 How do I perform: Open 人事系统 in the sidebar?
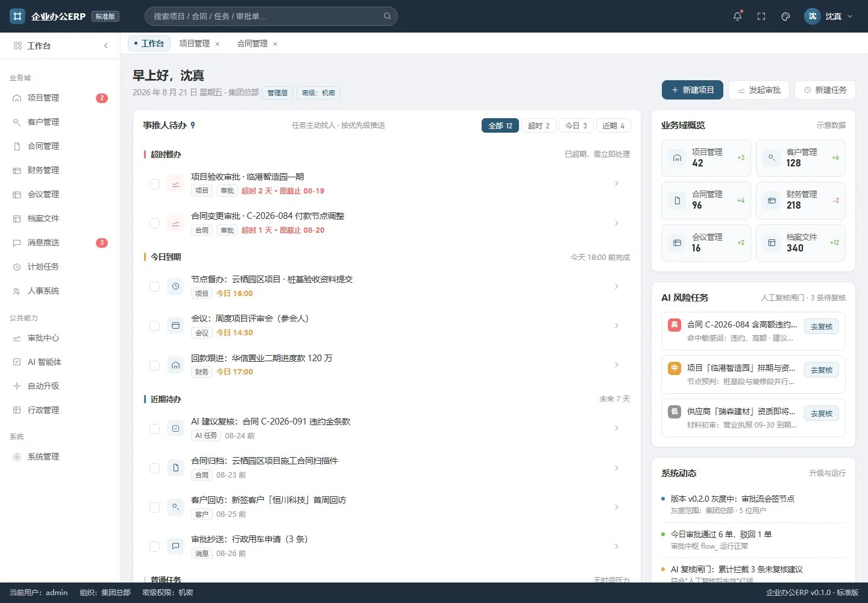[x=60, y=291]
